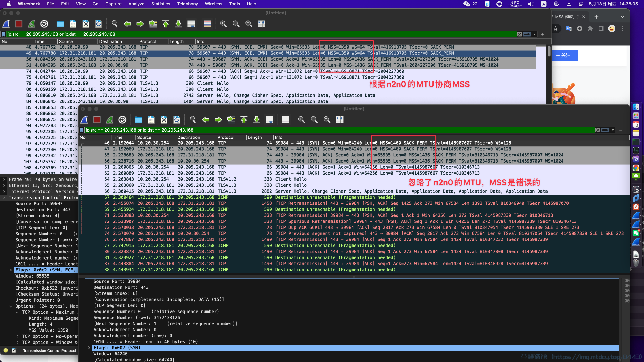644x362 pixels.
Task: Expand 'Flags: 0x002 (SYN)' in front window
Action: click(89, 348)
